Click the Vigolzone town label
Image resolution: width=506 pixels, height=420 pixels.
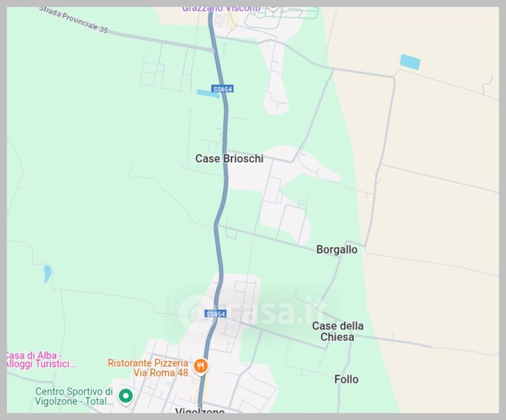200,410
